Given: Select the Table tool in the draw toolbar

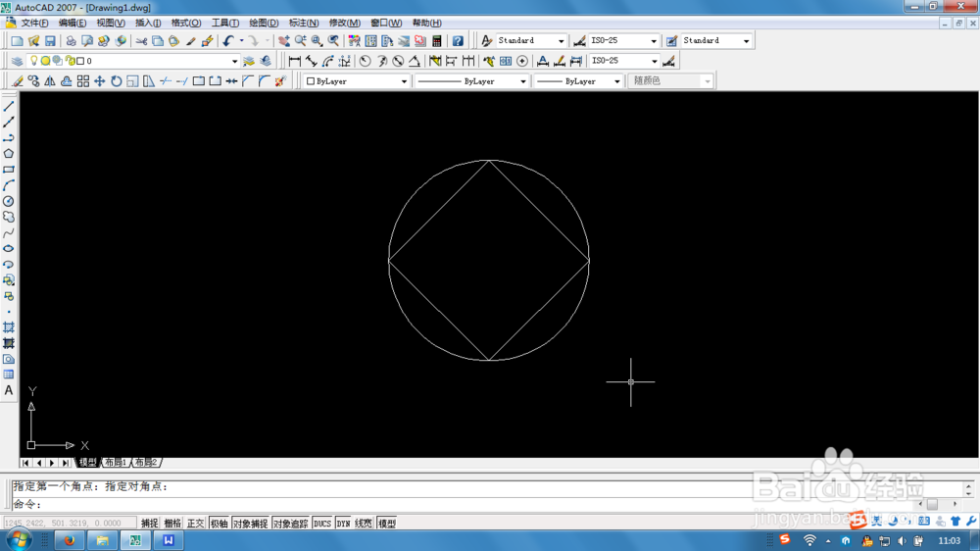Looking at the screenshot, I should (8, 375).
